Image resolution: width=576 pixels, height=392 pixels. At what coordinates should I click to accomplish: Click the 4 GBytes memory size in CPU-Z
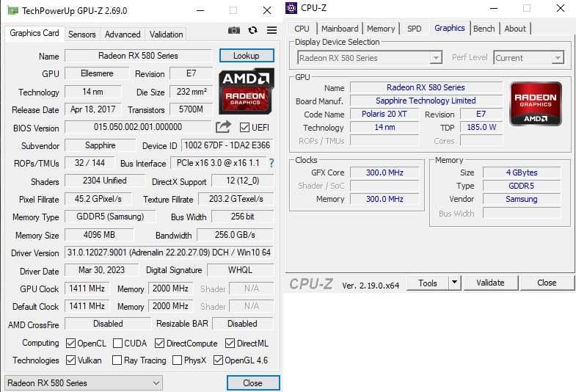tap(522, 173)
